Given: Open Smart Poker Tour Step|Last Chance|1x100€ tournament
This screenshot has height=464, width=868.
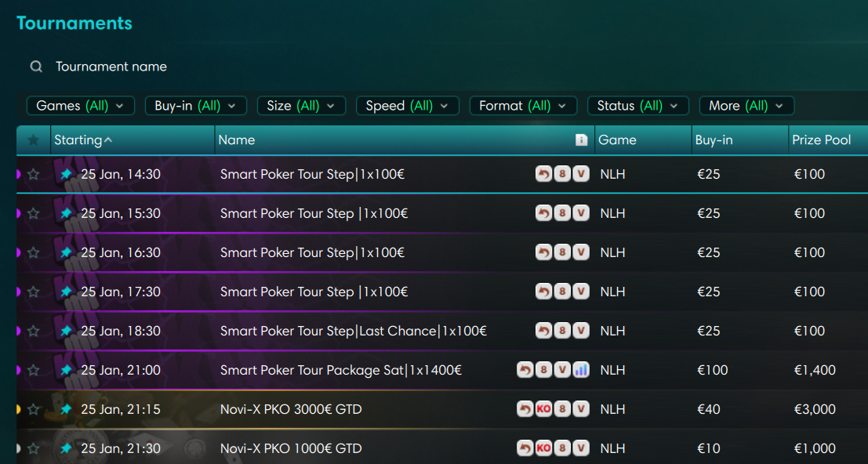Looking at the screenshot, I should [353, 331].
